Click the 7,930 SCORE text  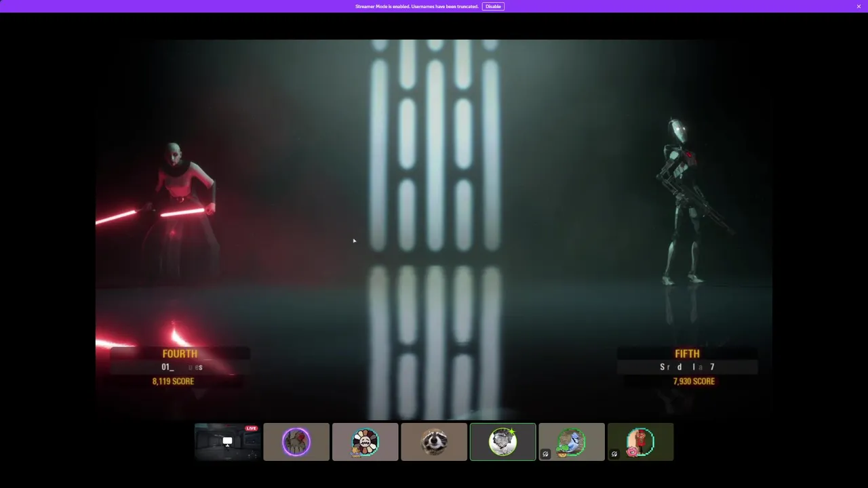coord(694,382)
